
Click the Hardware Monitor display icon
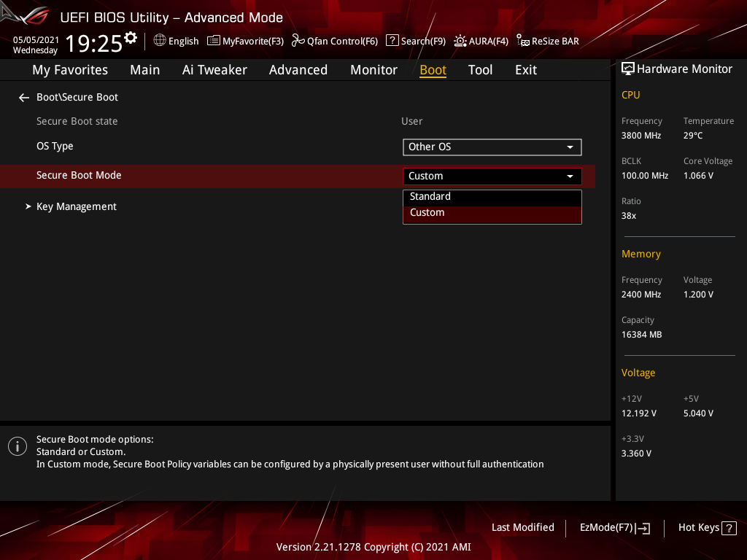[x=628, y=69]
